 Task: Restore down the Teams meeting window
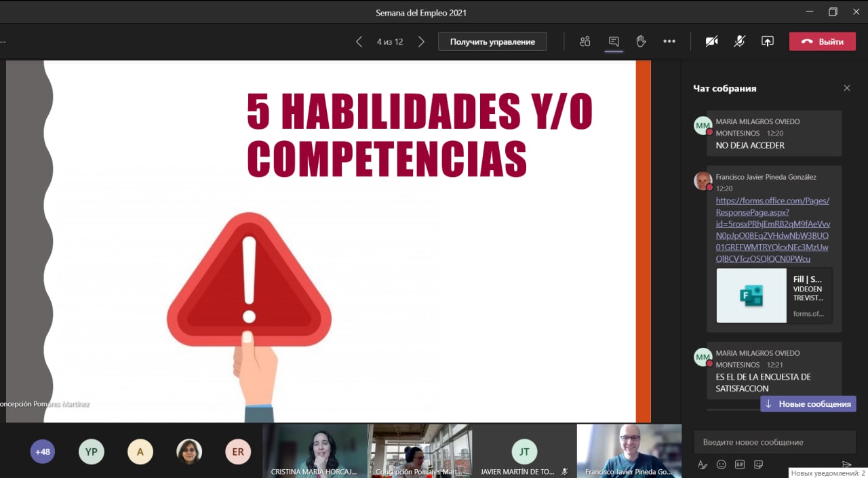coord(833,12)
